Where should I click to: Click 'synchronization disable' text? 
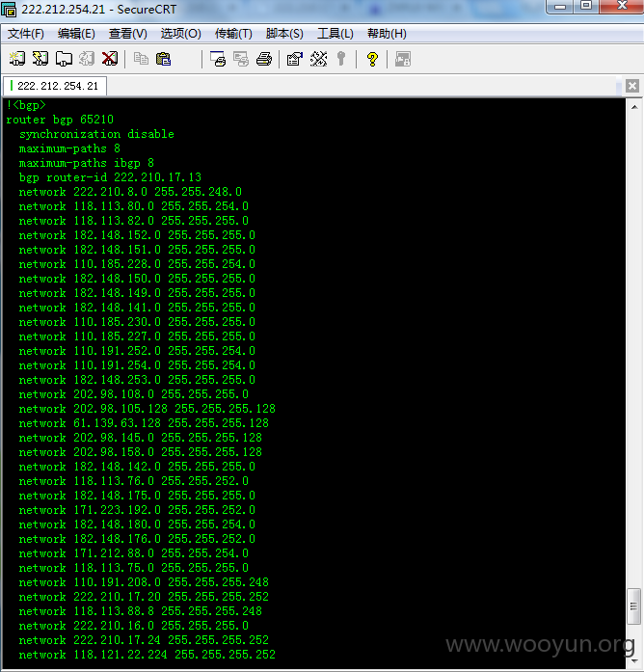[96, 134]
